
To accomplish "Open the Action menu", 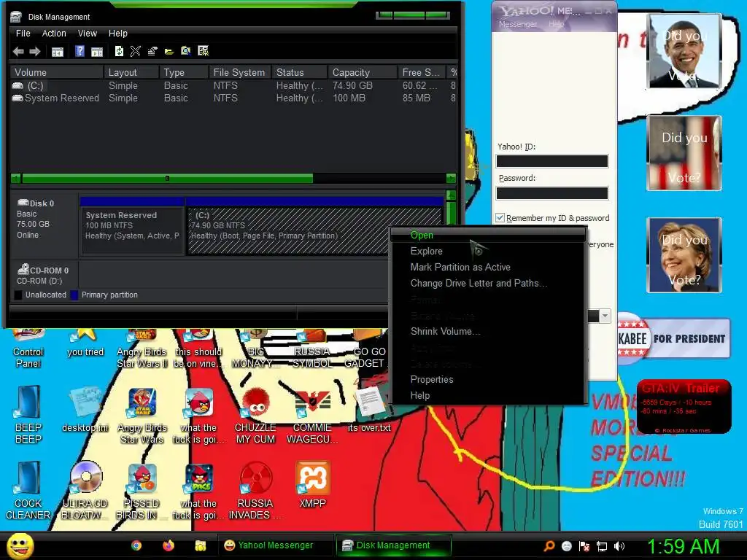I will point(54,34).
